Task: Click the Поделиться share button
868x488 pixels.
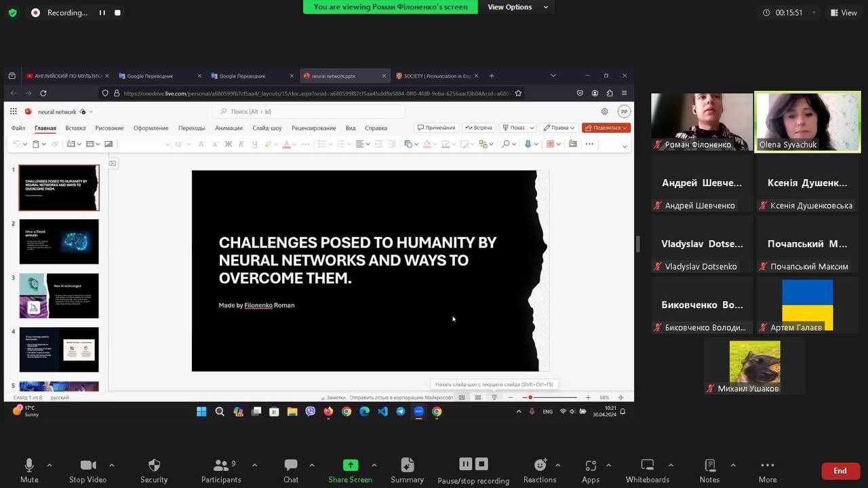Action: coord(606,128)
